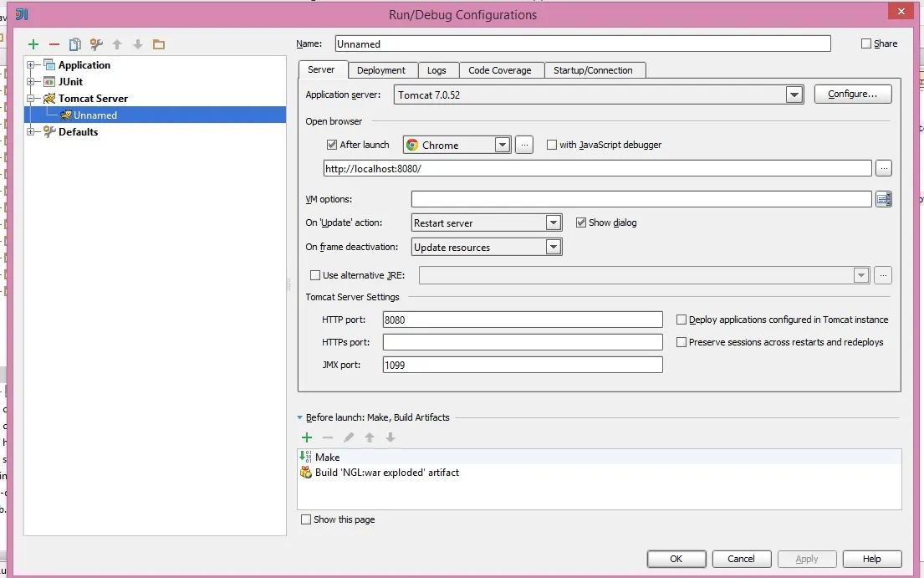Expand Defaults tree node
Screen dimensions: 924x578
31,132
